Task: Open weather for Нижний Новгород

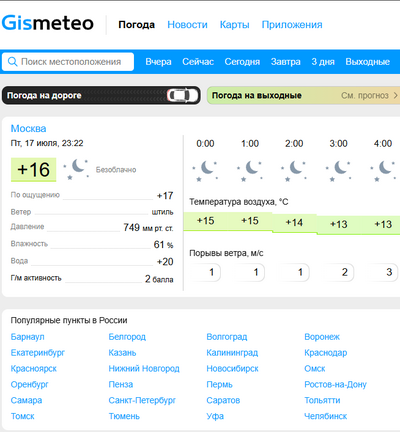Action: click(144, 369)
